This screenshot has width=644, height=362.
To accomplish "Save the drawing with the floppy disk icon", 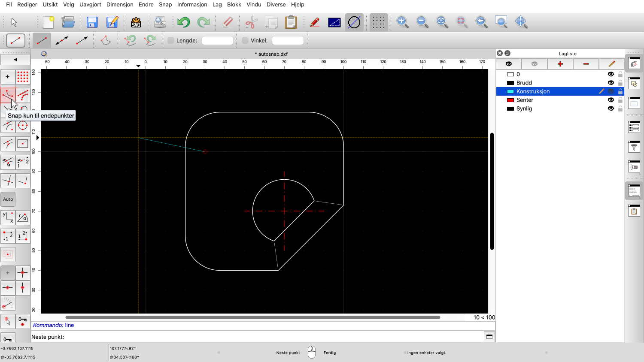I will (x=92, y=22).
